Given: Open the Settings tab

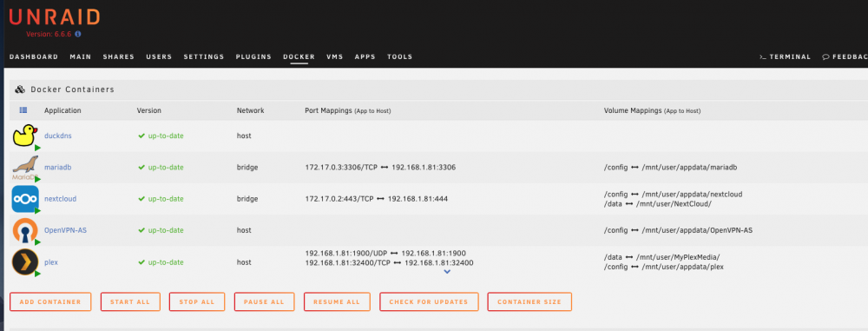Looking at the screenshot, I should [x=204, y=56].
